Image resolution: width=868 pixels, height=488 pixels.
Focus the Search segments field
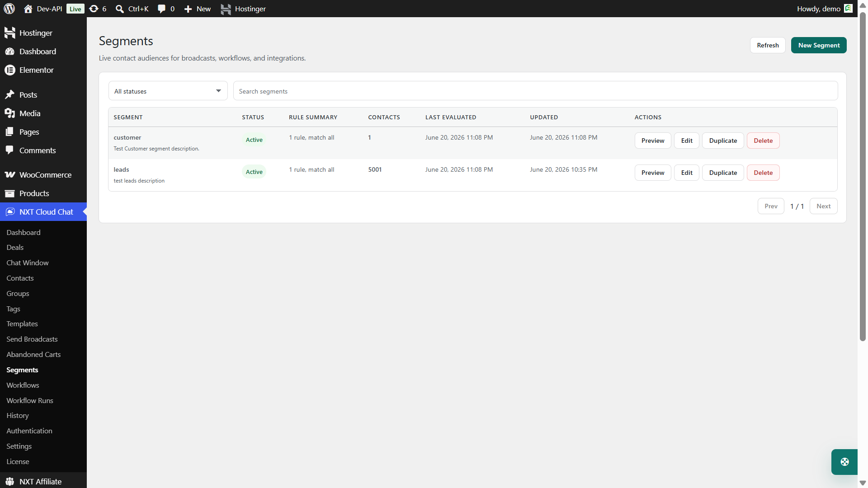click(535, 91)
